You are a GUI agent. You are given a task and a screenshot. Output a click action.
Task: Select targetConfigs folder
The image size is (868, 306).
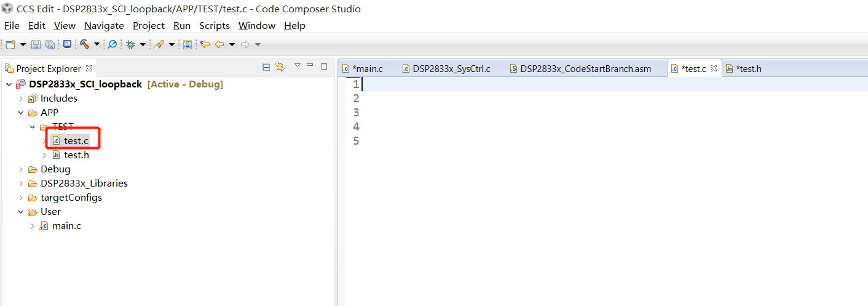point(71,198)
